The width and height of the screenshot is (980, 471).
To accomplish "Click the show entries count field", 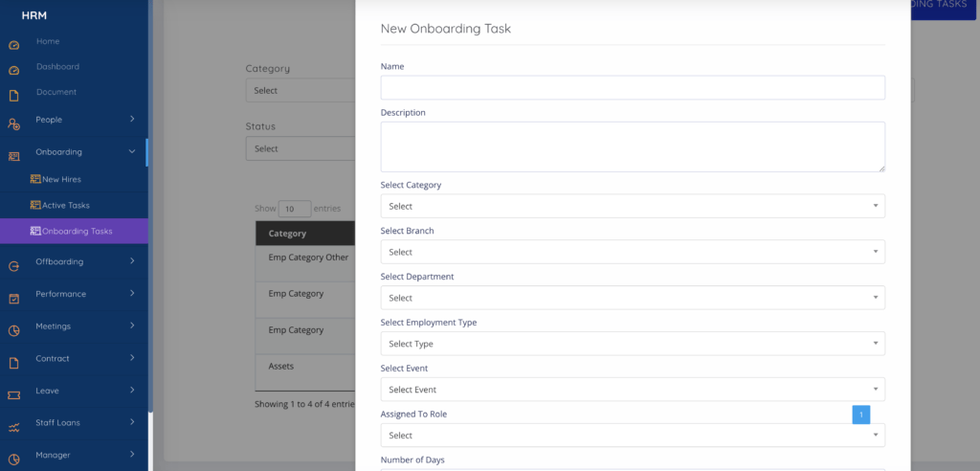I will tap(295, 209).
